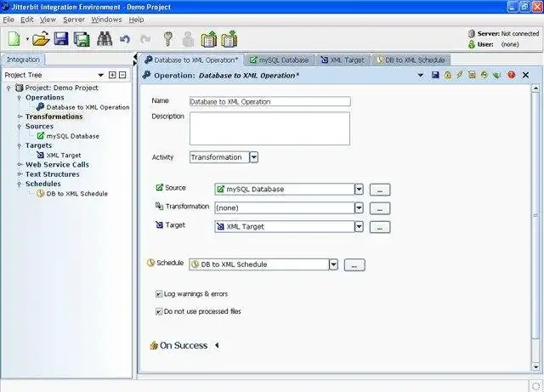Viewport: 544px width, 392px height.
Task: Close the operation panel with X
Action: click(x=525, y=75)
